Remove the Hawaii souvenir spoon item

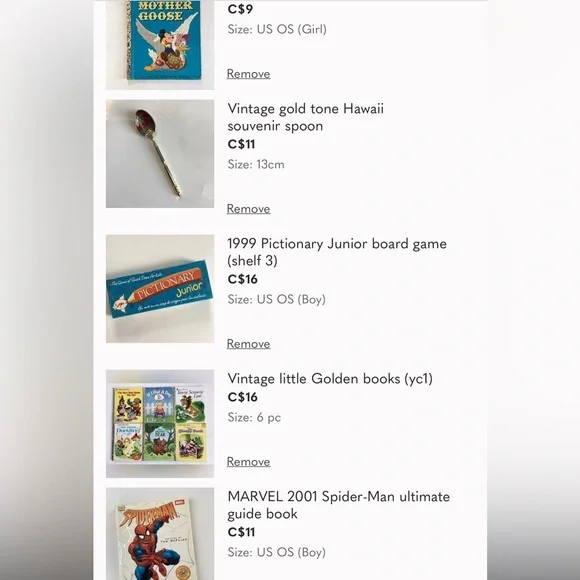pos(248,209)
